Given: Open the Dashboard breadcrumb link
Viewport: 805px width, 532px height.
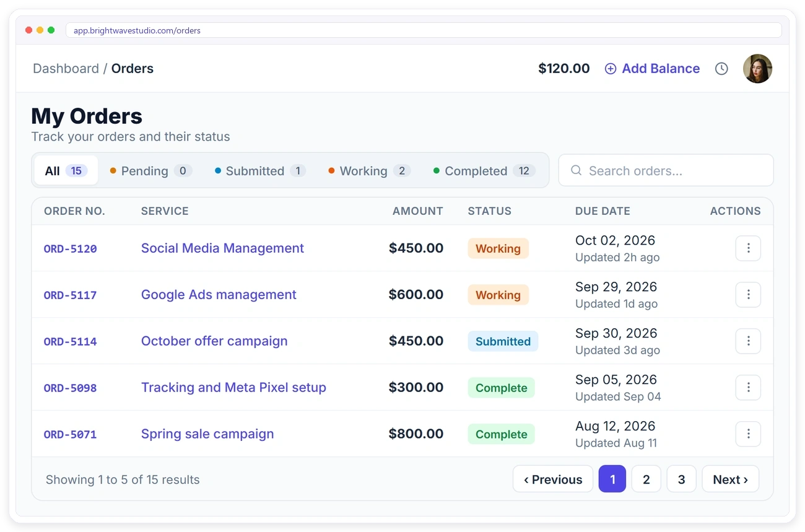Looking at the screenshot, I should [x=66, y=69].
